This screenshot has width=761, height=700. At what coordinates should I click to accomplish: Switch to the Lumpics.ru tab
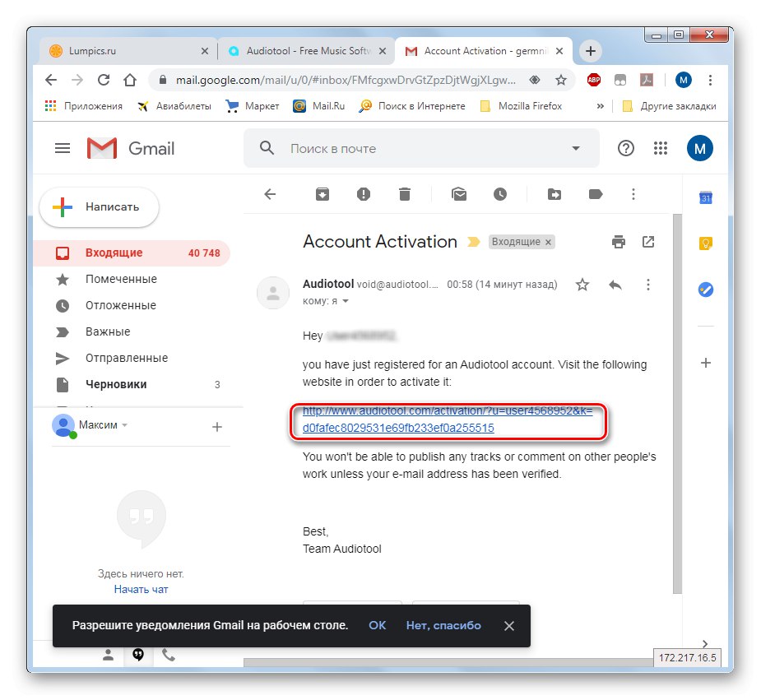[128, 51]
